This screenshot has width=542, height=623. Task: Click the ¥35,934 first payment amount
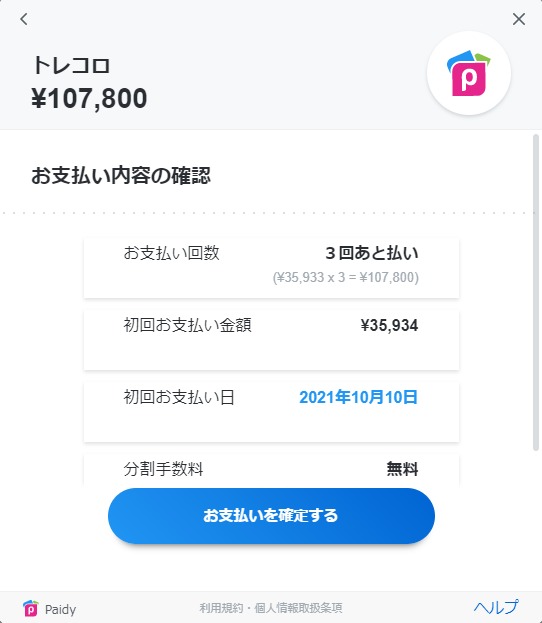pos(389,325)
